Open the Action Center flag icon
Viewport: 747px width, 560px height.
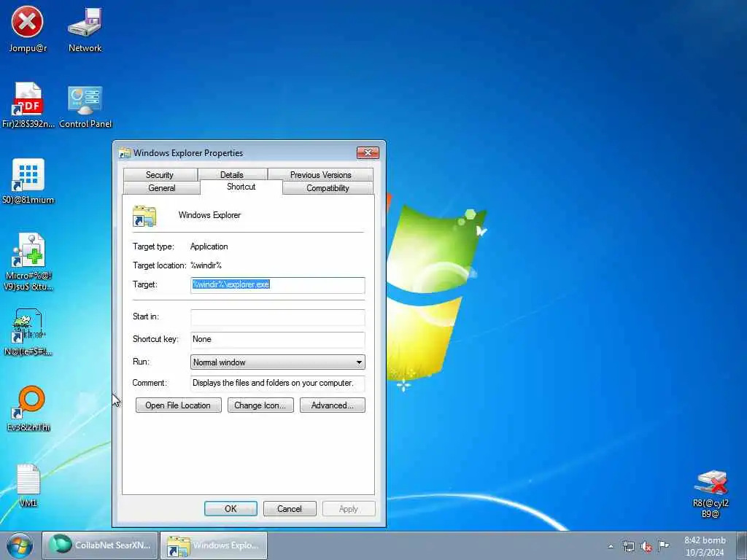[x=663, y=545]
